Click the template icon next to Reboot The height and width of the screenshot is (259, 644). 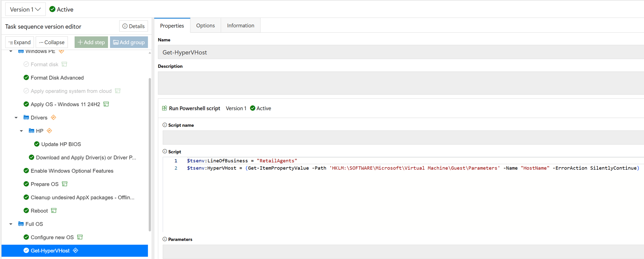(x=54, y=211)
